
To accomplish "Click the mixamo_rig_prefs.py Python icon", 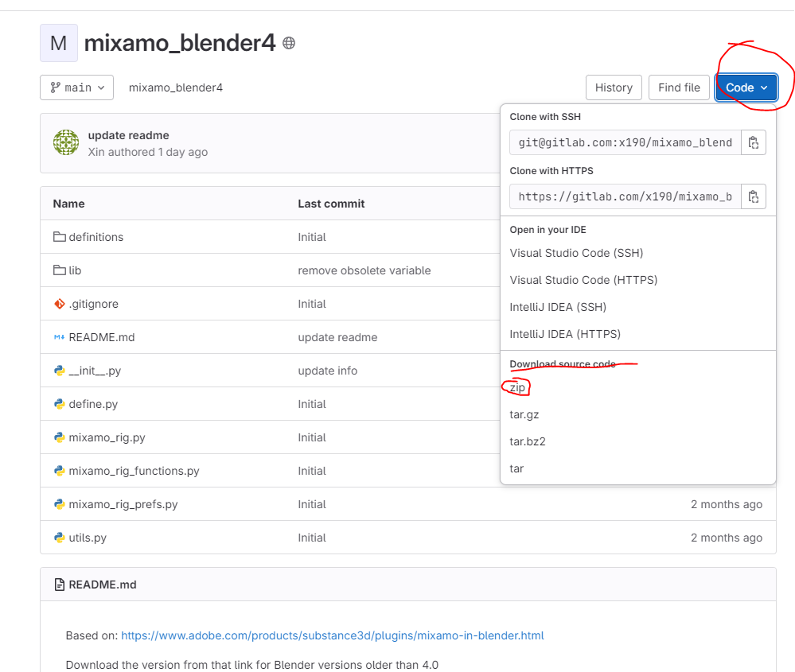I will (60, 504).
